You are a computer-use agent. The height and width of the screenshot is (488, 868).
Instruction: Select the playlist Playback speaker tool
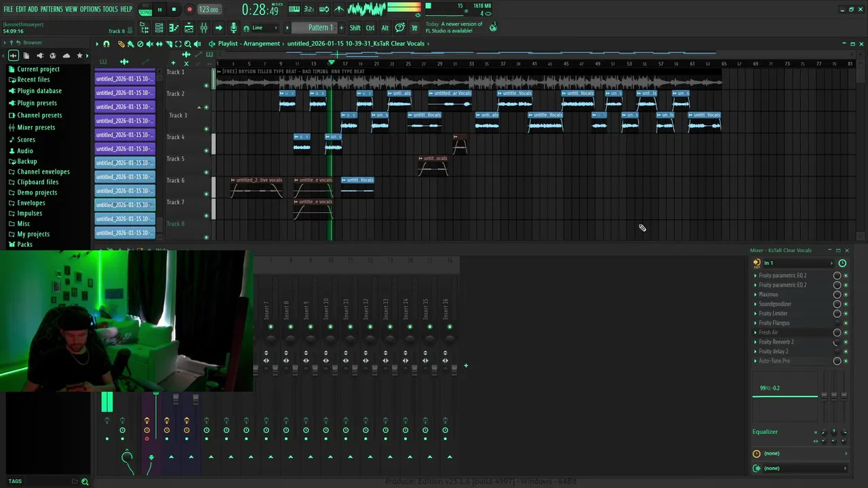tap(197, 43)
